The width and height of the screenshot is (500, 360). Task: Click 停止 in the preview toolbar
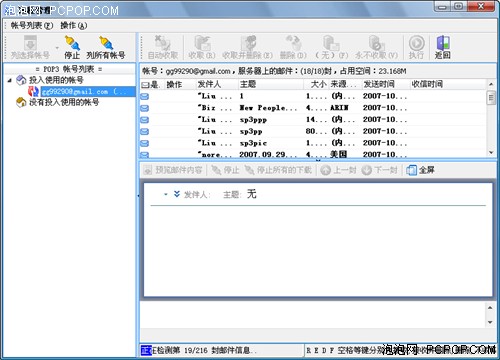click(x=226, y=170)
